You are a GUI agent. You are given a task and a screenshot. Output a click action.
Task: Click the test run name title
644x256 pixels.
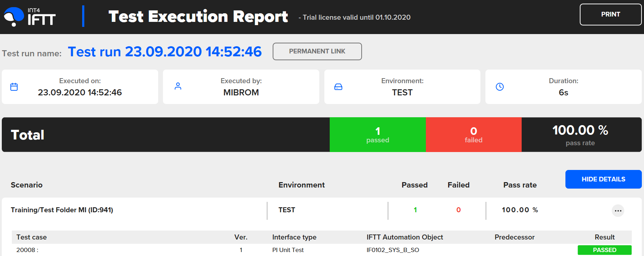(165, 52)
